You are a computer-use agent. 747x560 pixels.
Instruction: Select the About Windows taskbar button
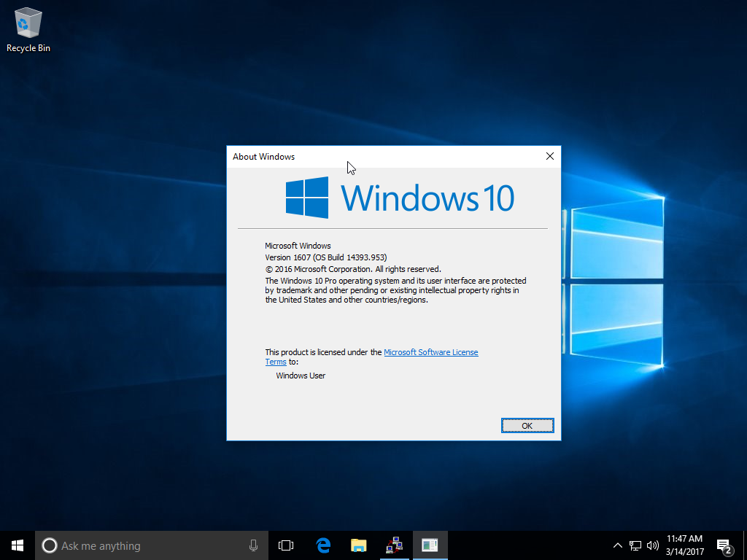[x=430, y=545]
